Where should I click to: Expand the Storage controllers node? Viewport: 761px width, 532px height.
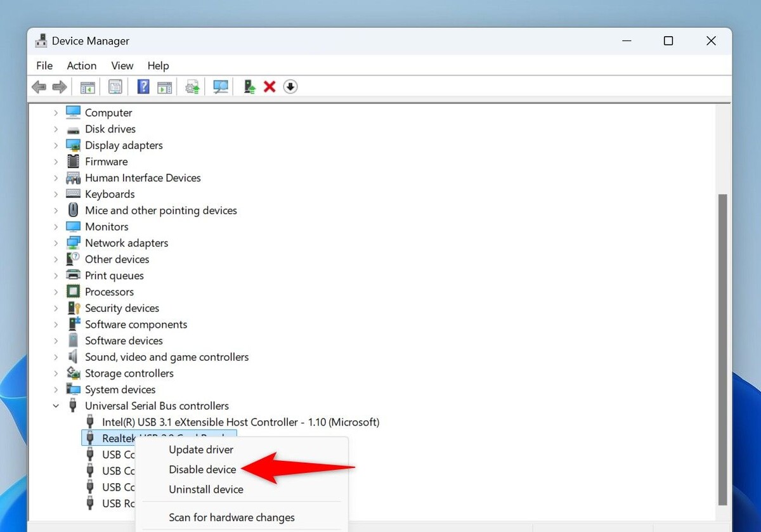[56, 373]
